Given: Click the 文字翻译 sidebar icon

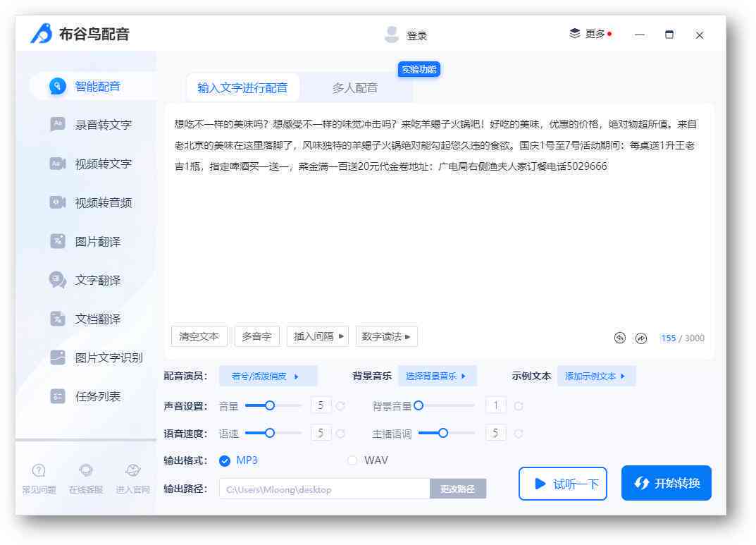Looking at the screenshot, I should click(x=57, y=280).
